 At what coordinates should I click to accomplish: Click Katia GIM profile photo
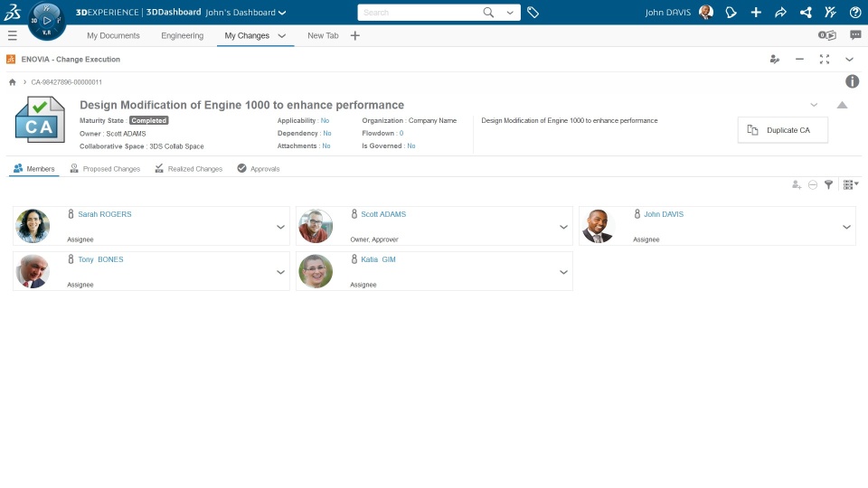[316, 271]
